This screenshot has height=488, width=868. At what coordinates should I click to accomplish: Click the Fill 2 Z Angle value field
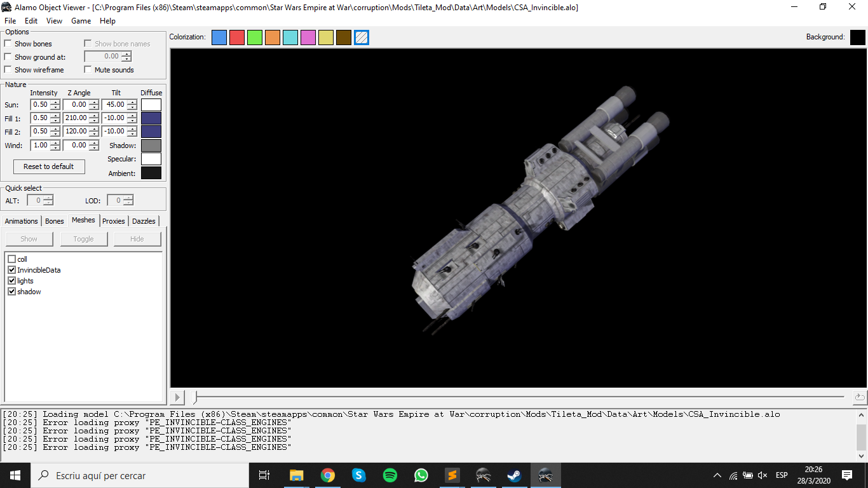(76, 132)
